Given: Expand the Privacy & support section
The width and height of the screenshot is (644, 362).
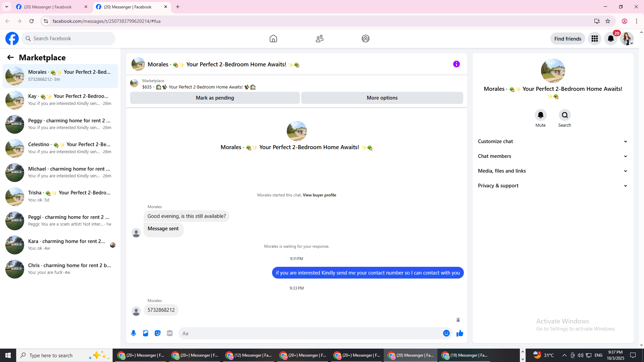Looking at the screenshot, I should [553, 186].
